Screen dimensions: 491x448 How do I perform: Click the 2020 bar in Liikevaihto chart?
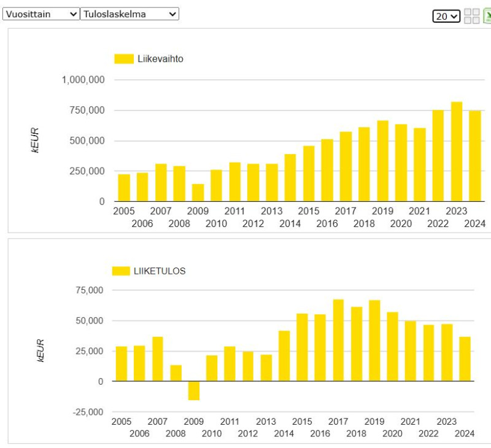point(401,163)
